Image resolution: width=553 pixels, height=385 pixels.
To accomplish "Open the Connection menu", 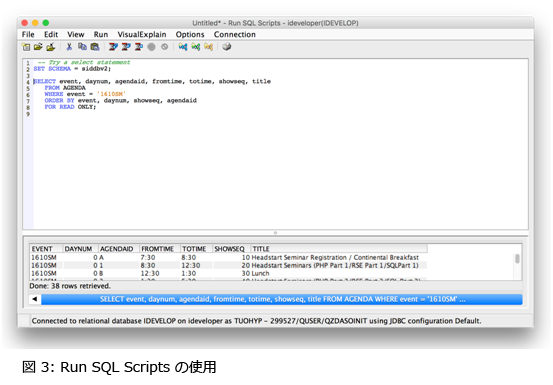I will pyautogui.click(x=235, y=34).
